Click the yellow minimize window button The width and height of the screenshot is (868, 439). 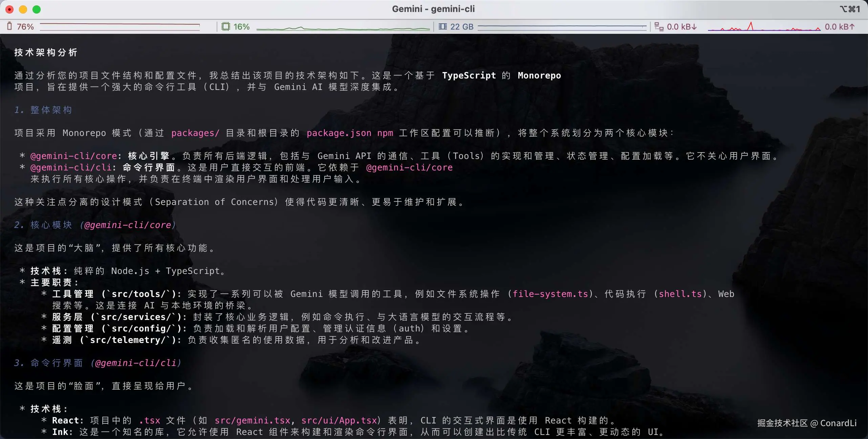[23, 9]
